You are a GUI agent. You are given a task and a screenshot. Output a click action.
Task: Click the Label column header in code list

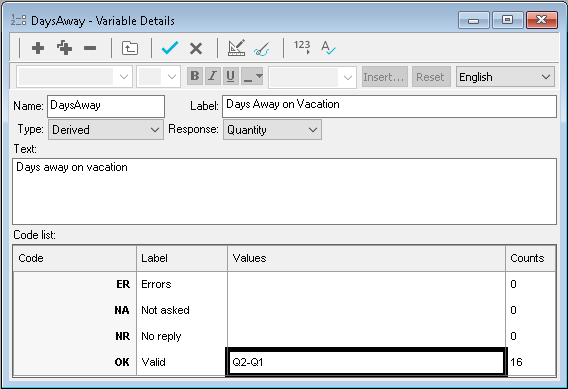coord(182,258)
